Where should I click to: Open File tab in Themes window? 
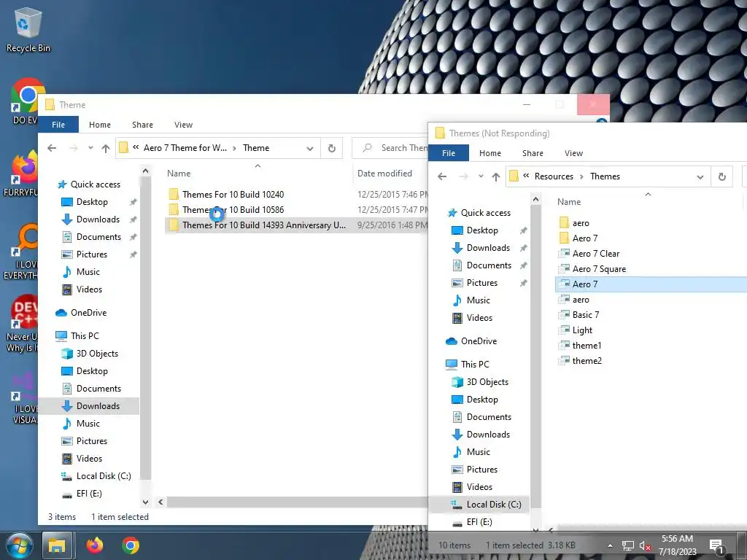tap(449, 153)
